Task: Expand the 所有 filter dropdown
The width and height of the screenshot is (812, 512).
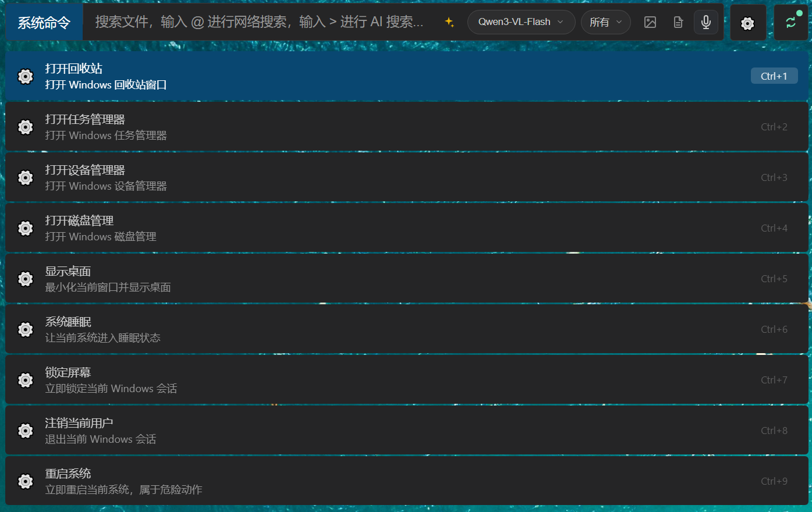Action: tap(605, 22)
